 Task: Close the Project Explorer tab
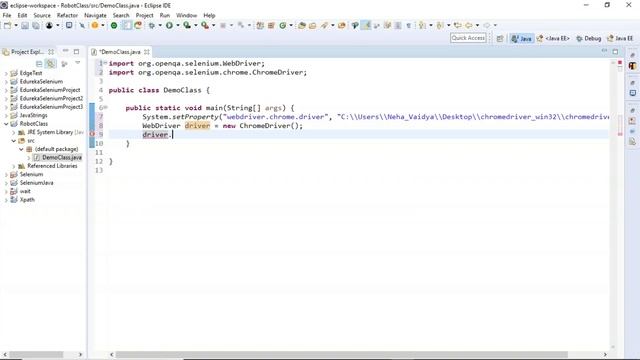tap(51, 52)
